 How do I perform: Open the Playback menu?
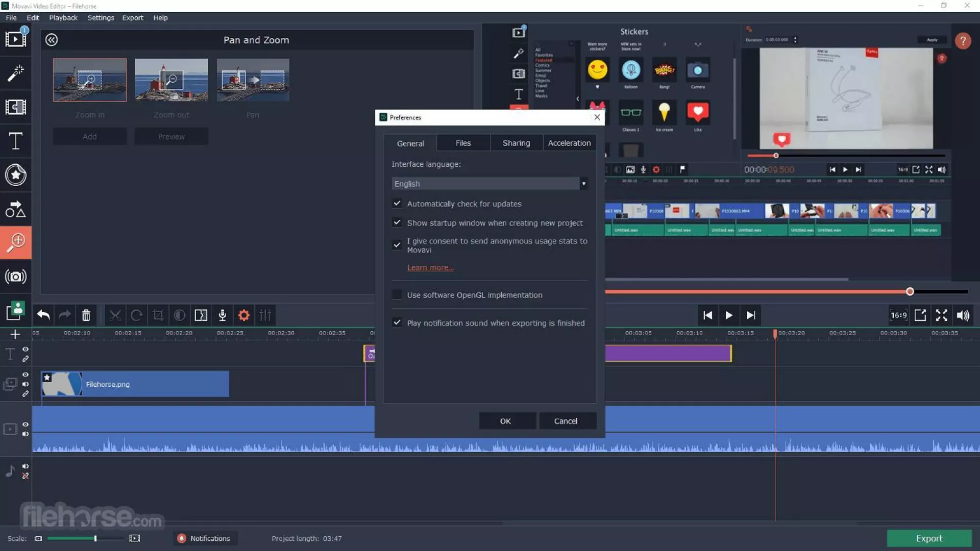coord(63,17)
